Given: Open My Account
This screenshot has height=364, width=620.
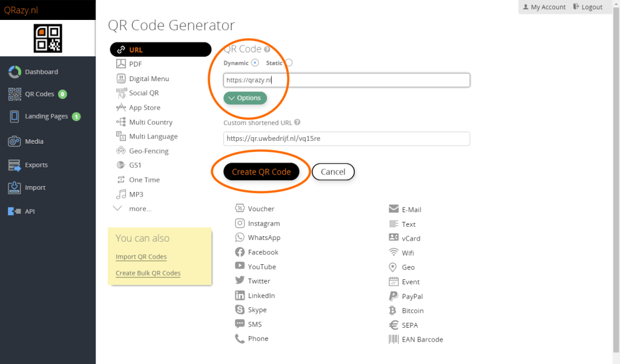Looking at the screenshot, I should pos(544,7).
